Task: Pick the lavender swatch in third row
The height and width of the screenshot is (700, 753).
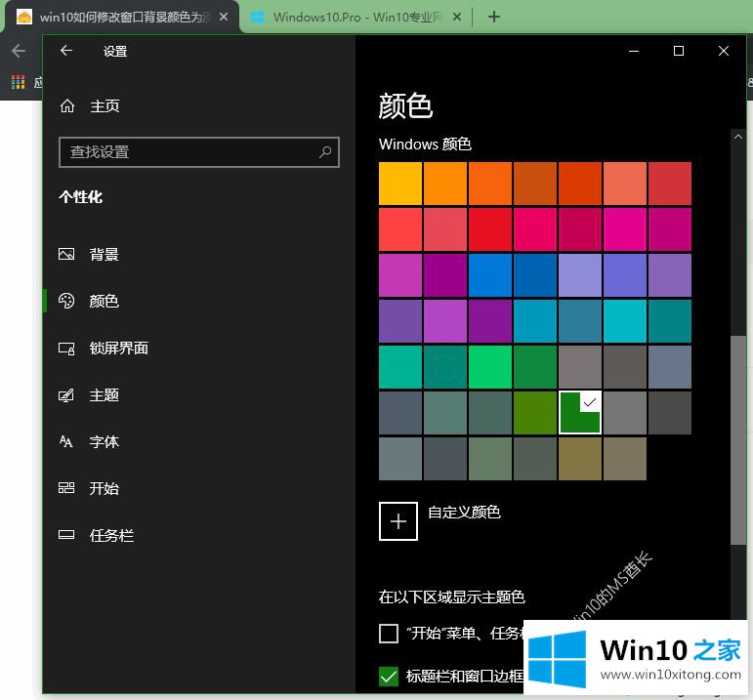Action: pyautogui.click(x=579, y=275)
